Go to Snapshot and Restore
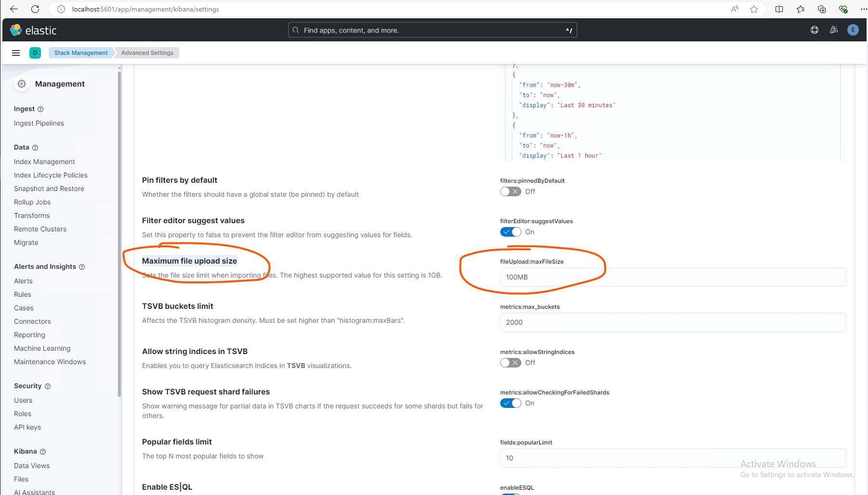The height and width of the screenshot is (495, 868). tap(49, 189)
